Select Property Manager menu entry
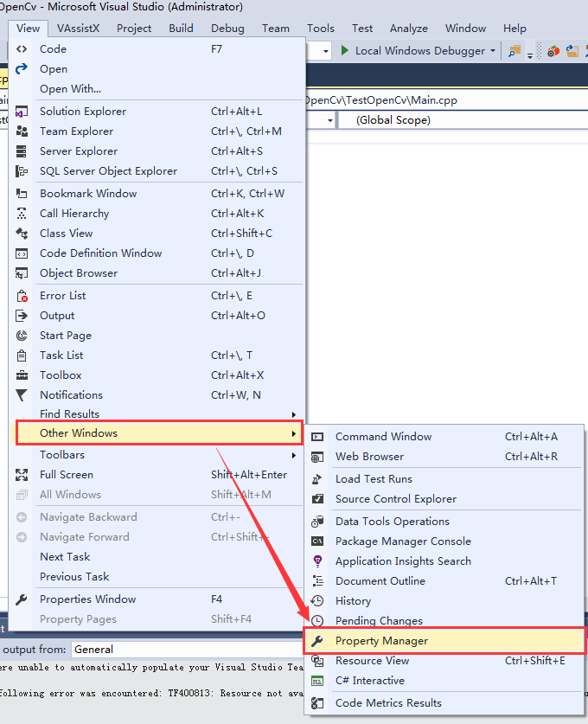 point(444,640)
